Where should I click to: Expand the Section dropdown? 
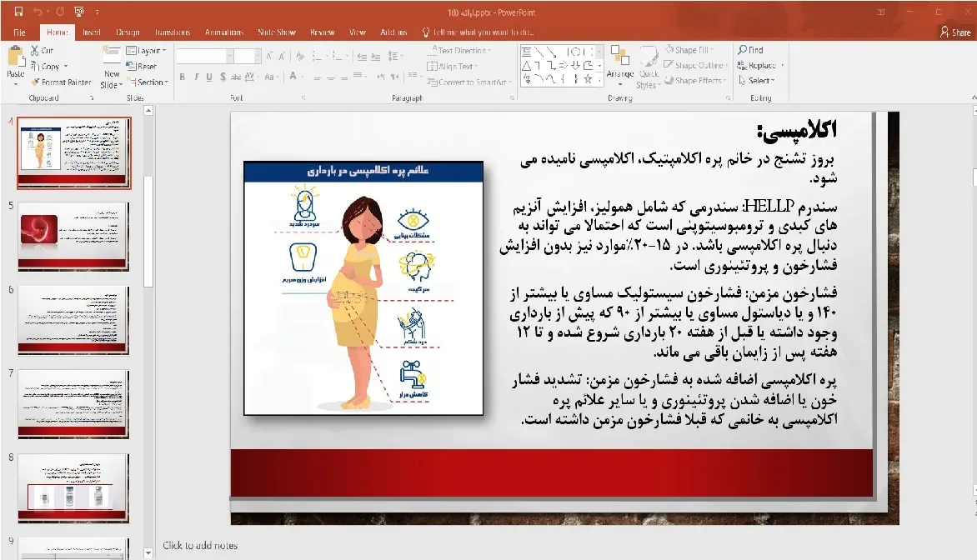(x=148, y=82)
